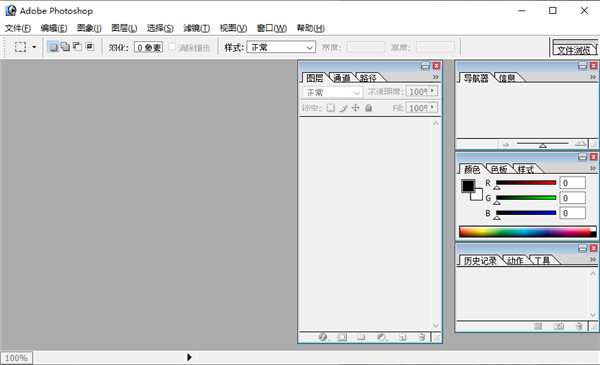Click the green G slider bar

click(526, 198)
